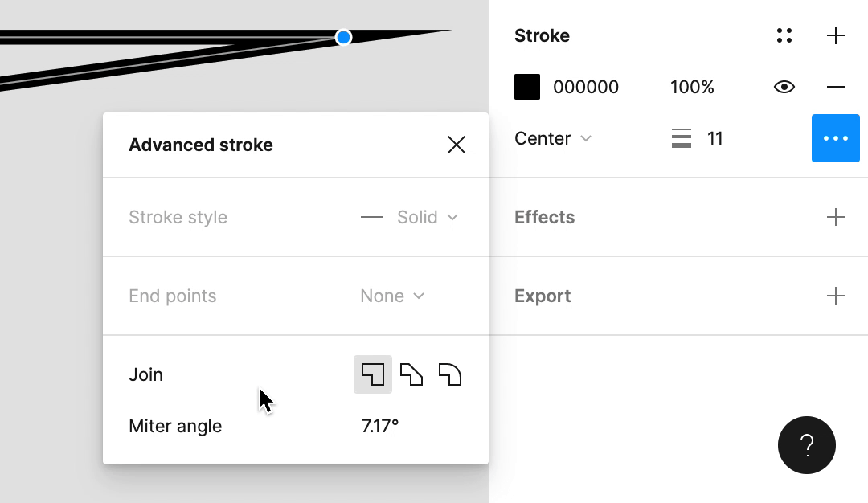The width and height of the screenshot is (868, 503).
Task: Open stroke styles with the four-dot icon
Action: click(784, 35)
